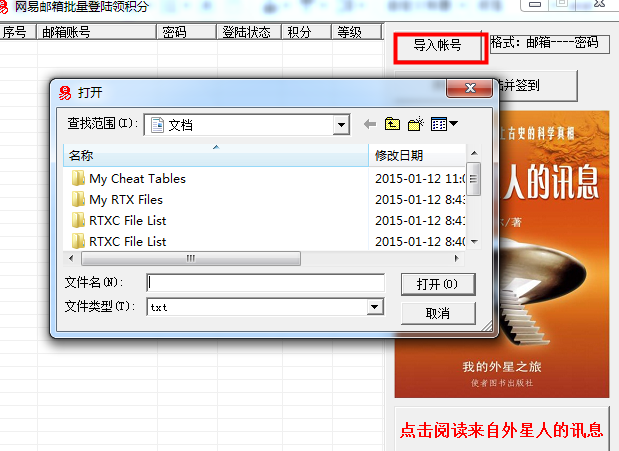The image size is (619, 451).
Task: Open view options dropdown arrow
Action: pos(454,124)
